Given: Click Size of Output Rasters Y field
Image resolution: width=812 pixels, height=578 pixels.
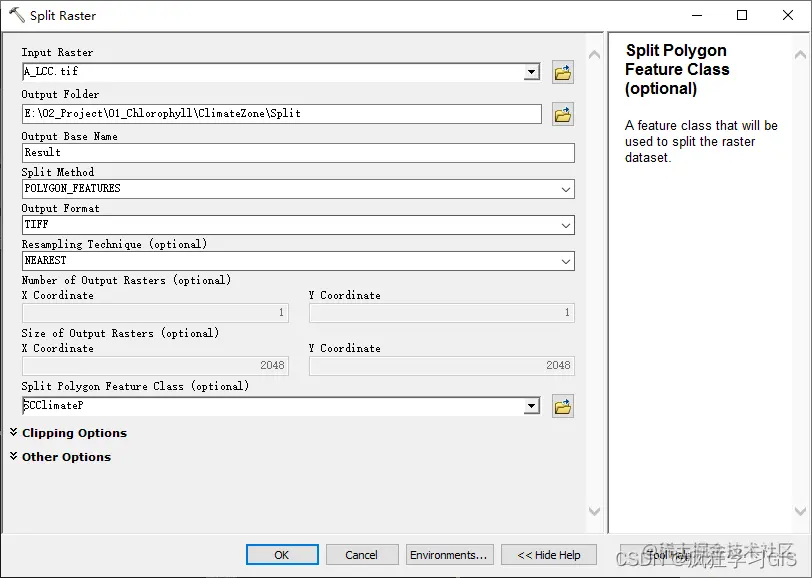Looking at the screenshot, I should coord(442,366).
